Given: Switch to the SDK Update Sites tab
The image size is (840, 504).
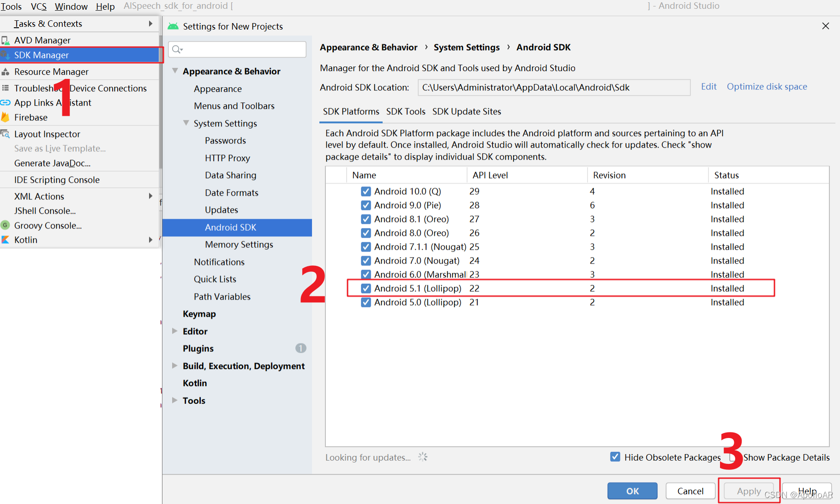Looking at the screenshot, I should tap(467, 112).
